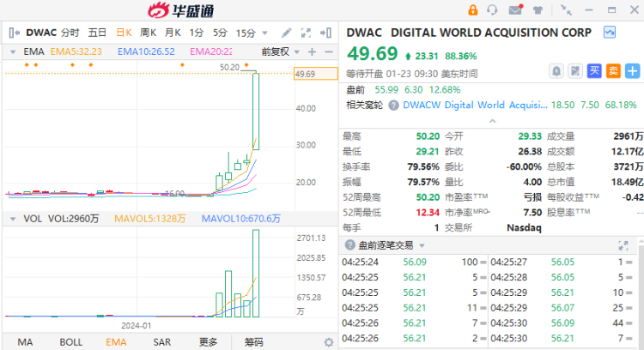Open 更多 indicators list
Image resolution: width=644 pixels, height=350 pixels.
pyautogui.click(x=209, y=342)
